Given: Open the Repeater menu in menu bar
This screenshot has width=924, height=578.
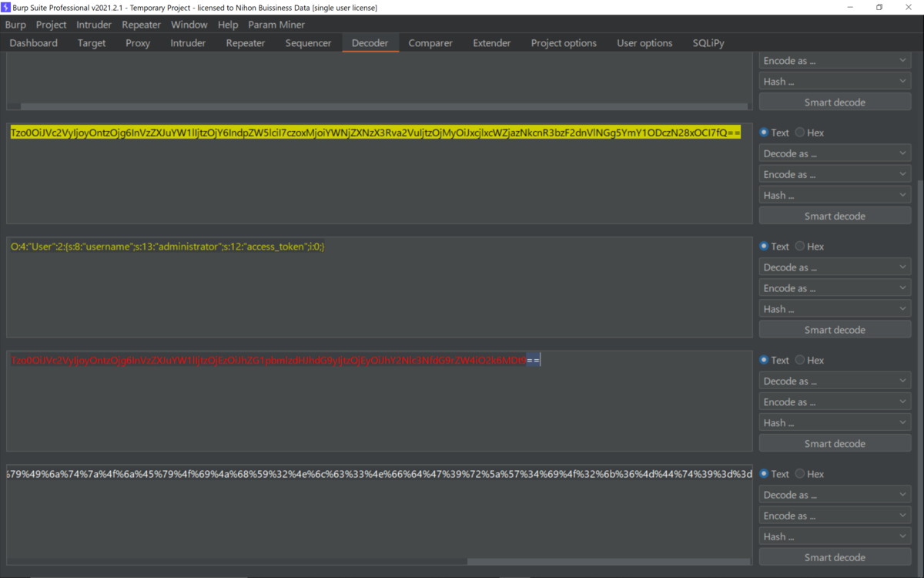Looking at the screenshot, I should (142, 25).
